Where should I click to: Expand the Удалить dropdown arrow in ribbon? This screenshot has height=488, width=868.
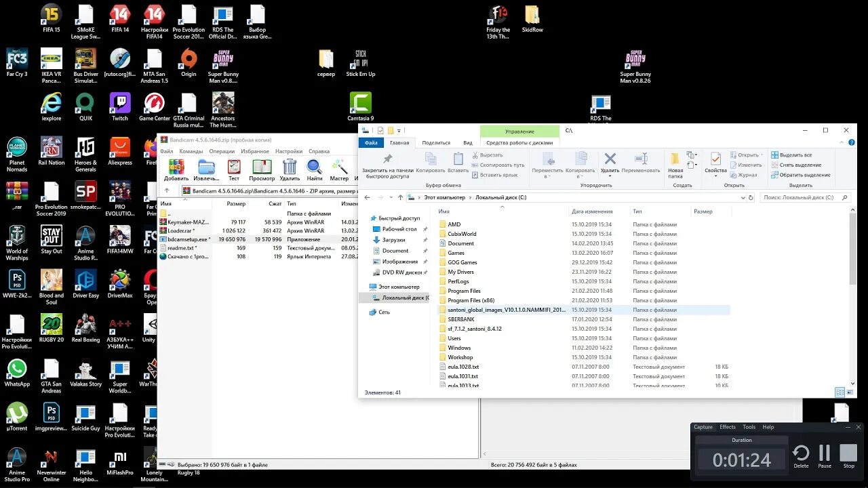click(610, 176)
